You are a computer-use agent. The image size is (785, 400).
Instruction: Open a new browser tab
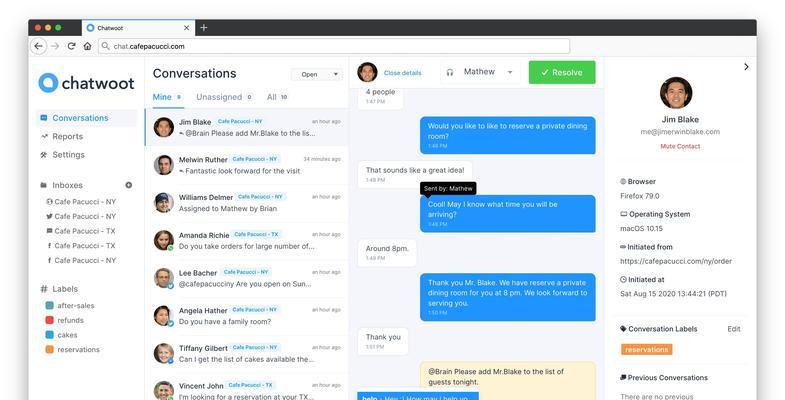click(204, 28)
